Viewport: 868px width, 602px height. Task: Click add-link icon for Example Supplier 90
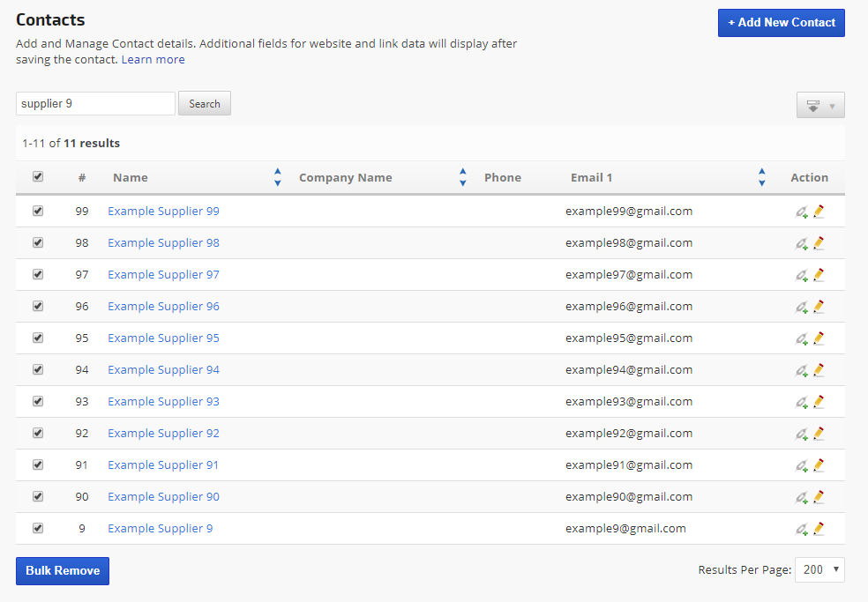[801, 497]
